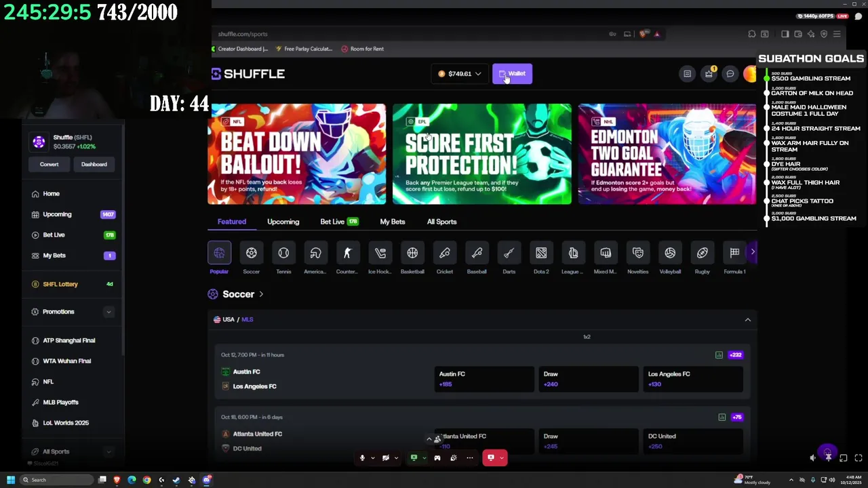Open Discord from the taskbar
The width and height of the screenshot is (868, 488).
(x=207, y=480)
